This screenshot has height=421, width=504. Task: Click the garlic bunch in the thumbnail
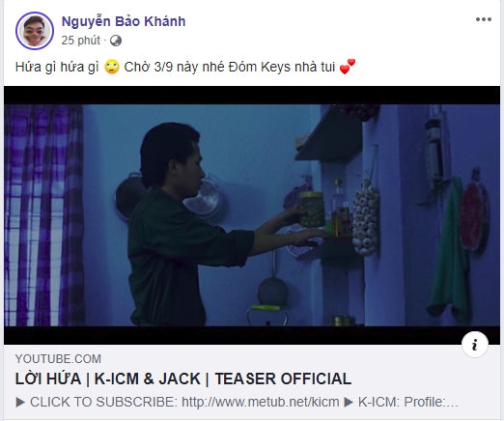point(365,218)
